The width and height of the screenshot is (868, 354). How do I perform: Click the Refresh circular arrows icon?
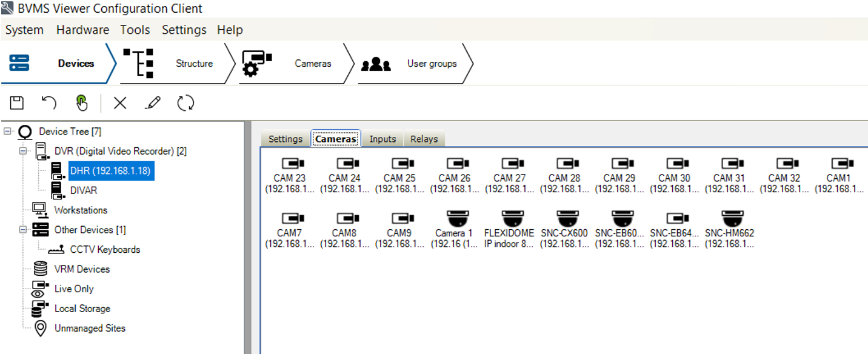[x=185, y=103]
